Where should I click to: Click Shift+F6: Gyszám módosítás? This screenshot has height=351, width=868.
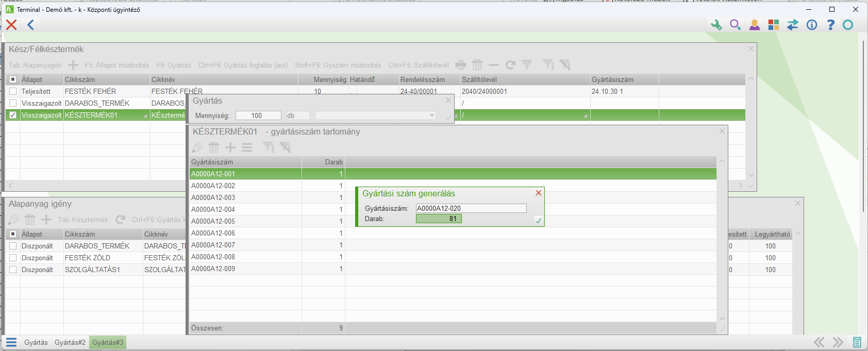click(338, 65)
